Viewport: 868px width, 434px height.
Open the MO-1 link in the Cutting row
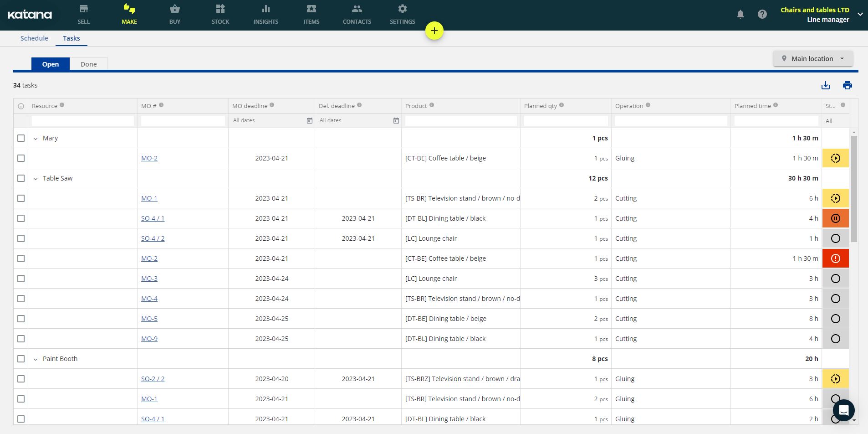[x=149, y=198]
